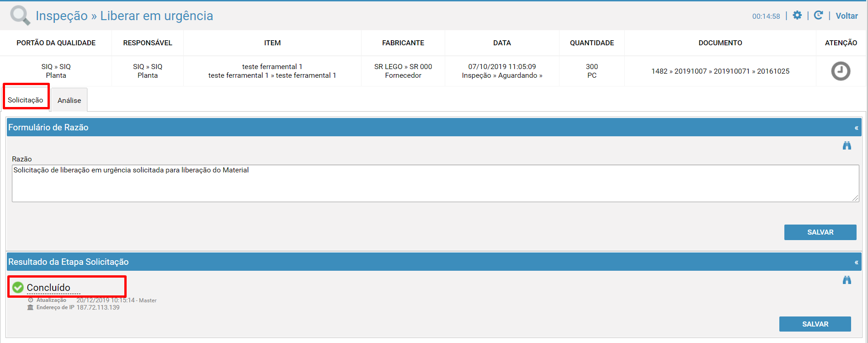Click the building icon beside Endereço de IP

(x=31, y=307)
